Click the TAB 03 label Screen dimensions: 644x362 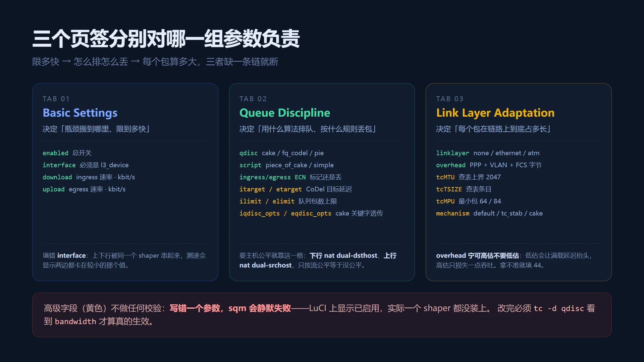click(449, 99)
